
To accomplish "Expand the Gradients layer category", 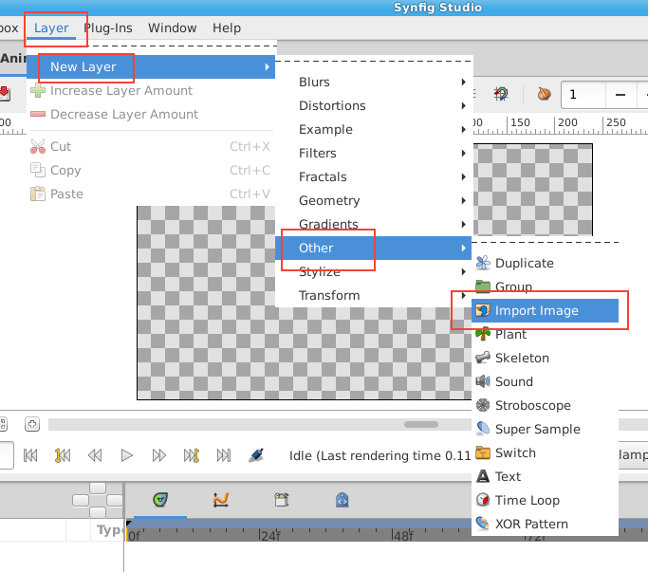I will [x=373, y=224].
